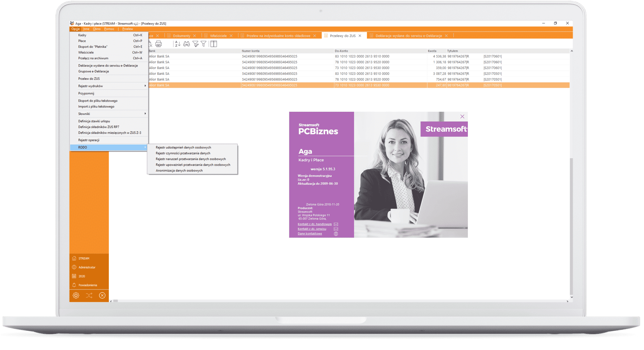Viewport: 644px width, 350px height.
Task: Select Kadry in the Opcje menu
Action: (x=109, y=35)
